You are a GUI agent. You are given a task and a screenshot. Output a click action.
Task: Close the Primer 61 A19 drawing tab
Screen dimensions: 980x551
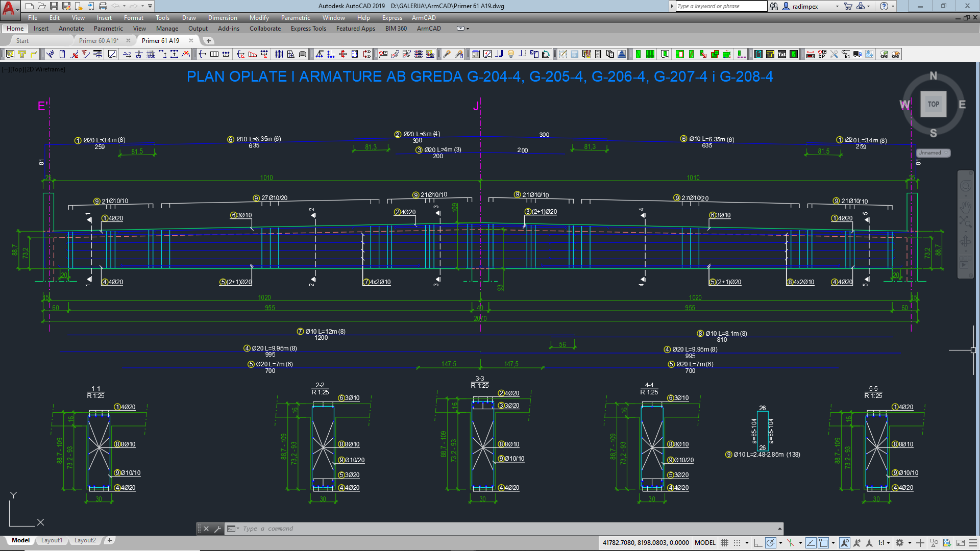[x=191, y=41]
